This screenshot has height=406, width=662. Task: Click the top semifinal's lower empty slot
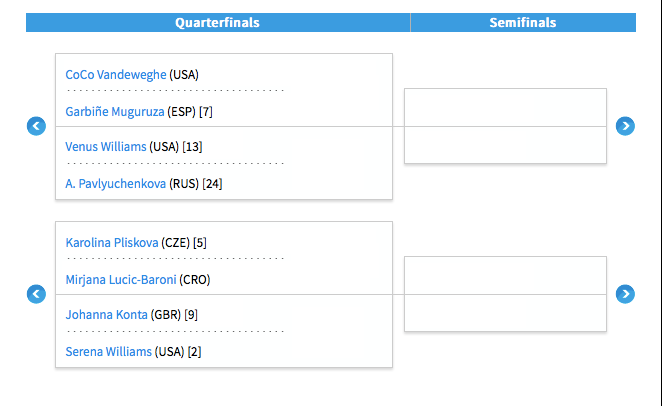(505, 145)
